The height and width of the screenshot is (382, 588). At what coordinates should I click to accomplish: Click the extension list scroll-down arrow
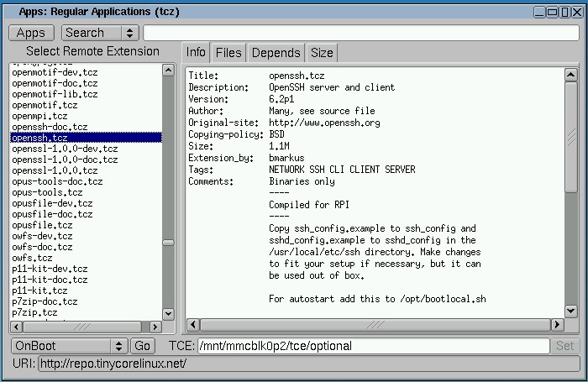(168, 313)
